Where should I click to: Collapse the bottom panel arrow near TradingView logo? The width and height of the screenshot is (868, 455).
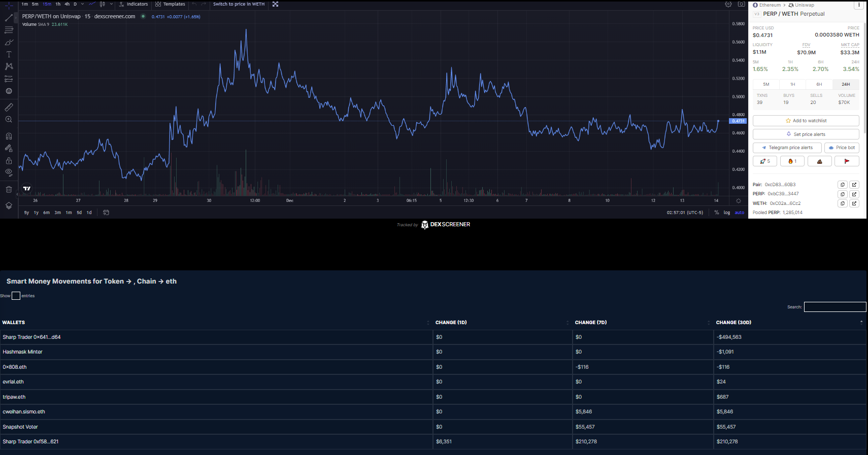(17, 194)
